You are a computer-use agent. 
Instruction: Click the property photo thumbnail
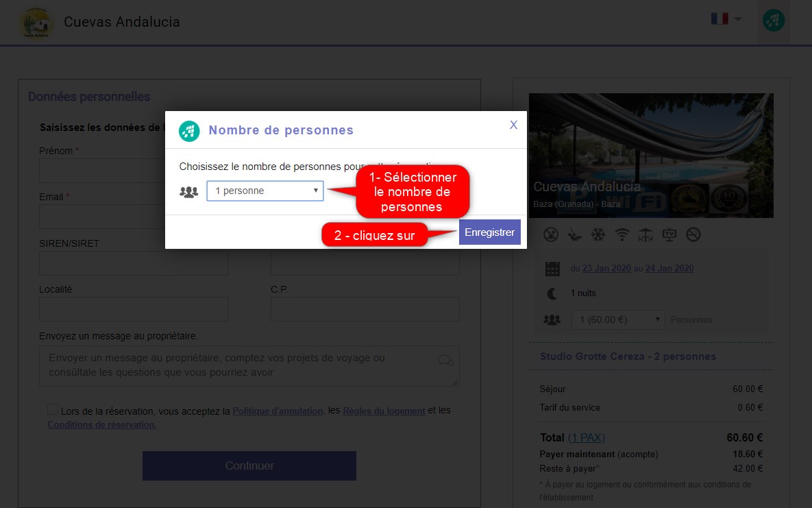point(651,156)
